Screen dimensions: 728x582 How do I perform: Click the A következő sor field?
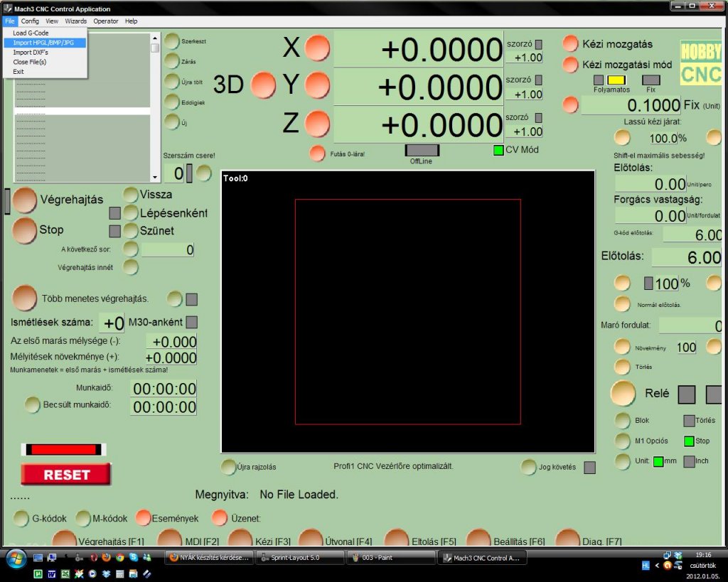pyautogui.click(x=168, y=249)
